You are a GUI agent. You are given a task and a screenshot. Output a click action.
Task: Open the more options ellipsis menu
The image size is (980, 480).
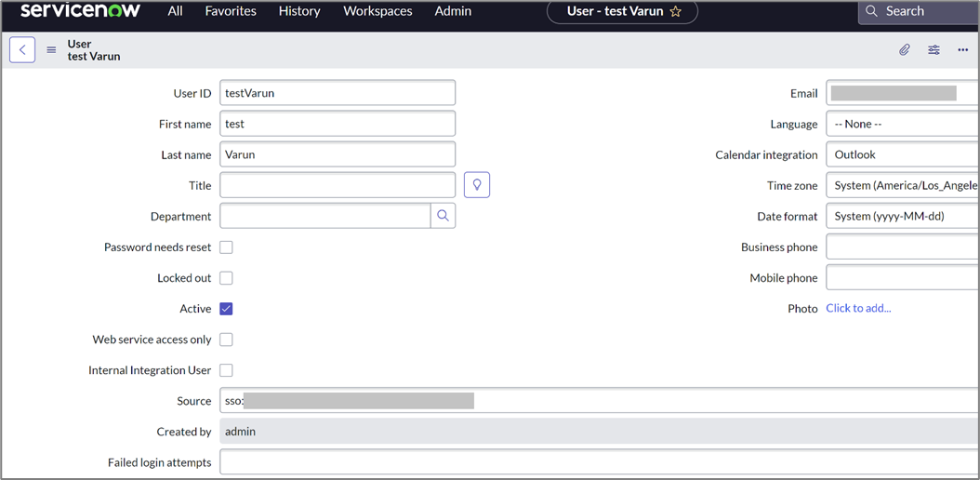click(x=962, y=50)
